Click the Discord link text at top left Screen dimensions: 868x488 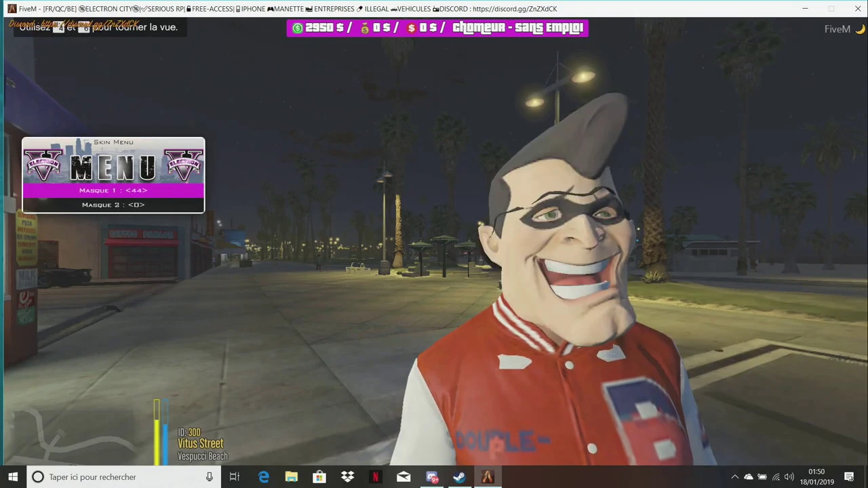(73, 24)
